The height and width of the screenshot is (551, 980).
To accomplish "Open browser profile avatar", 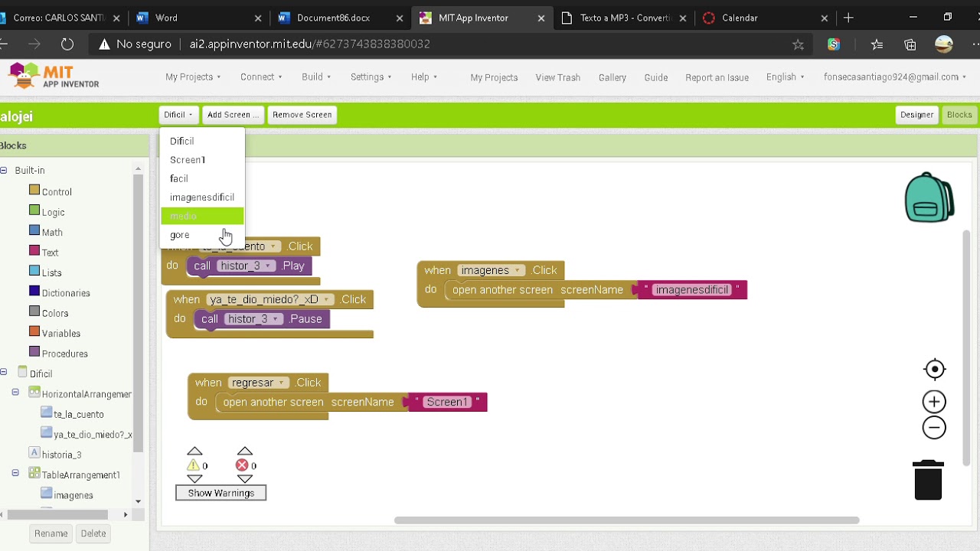I will point(944,44).
